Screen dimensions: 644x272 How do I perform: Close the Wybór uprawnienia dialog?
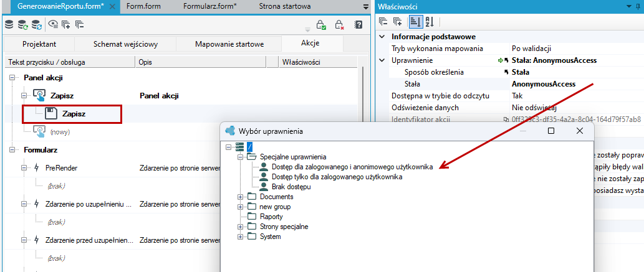point(580,131)
